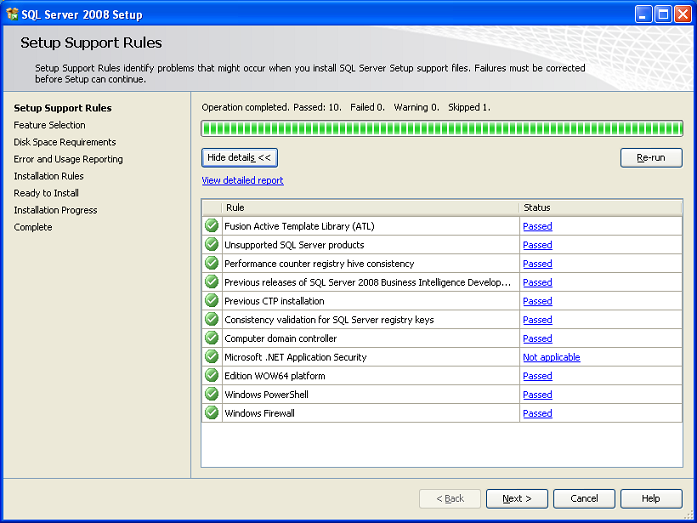Open Passed status for Performance counter registry hive
This screenshot has width=697, height=523.
537,263
